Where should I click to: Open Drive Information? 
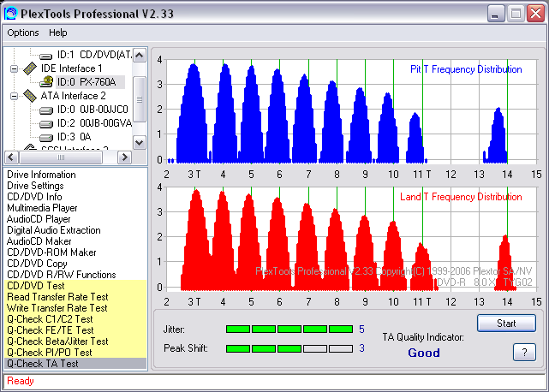[41, 175]
